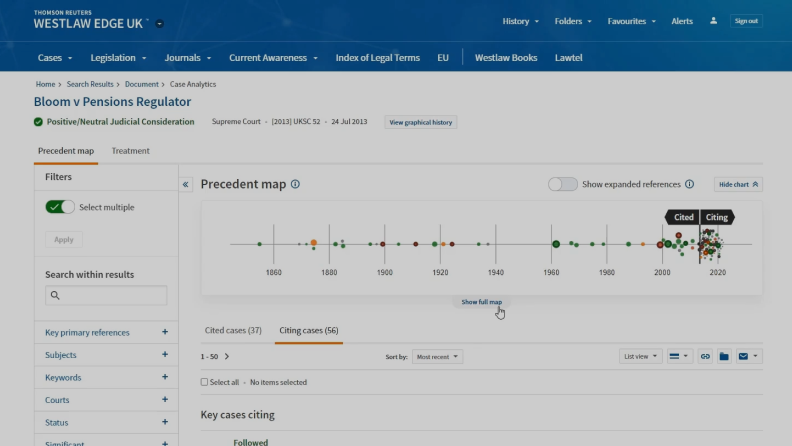Image resolution: width=792 pixels, height=446 pixels.
Task: Switch to the Treatment tab
Action: tap(131, 151)
